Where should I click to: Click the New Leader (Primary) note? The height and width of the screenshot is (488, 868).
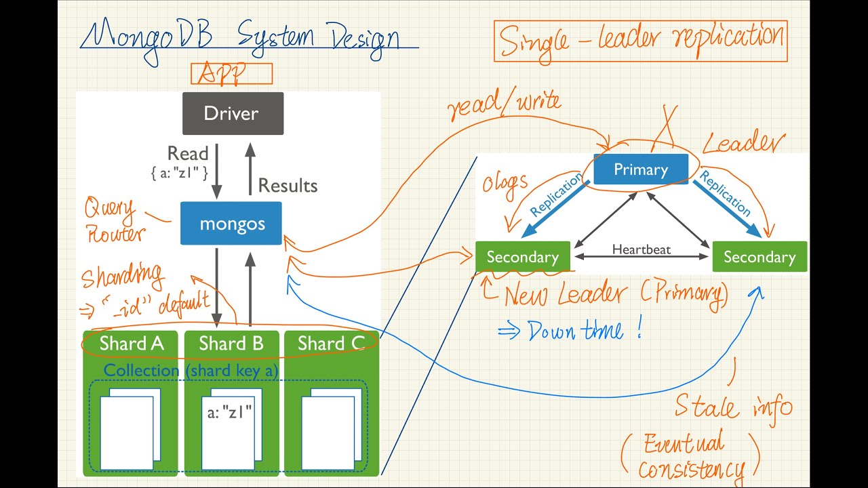click(x=615, y=295)
